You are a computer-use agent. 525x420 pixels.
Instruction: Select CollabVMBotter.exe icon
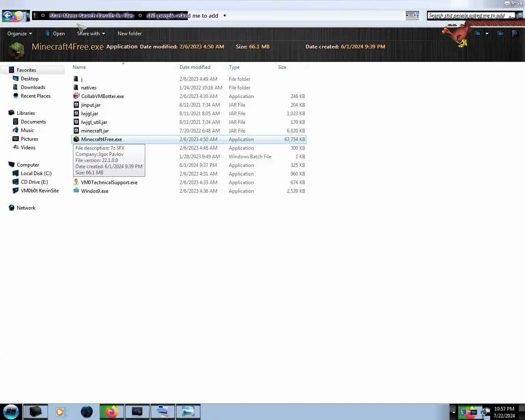click(76, 96)
